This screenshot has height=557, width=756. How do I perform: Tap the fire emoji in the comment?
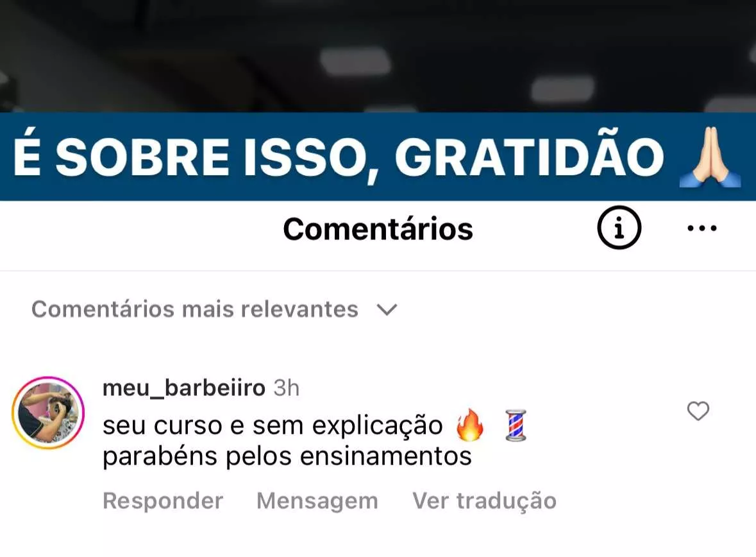coord(469,425)
